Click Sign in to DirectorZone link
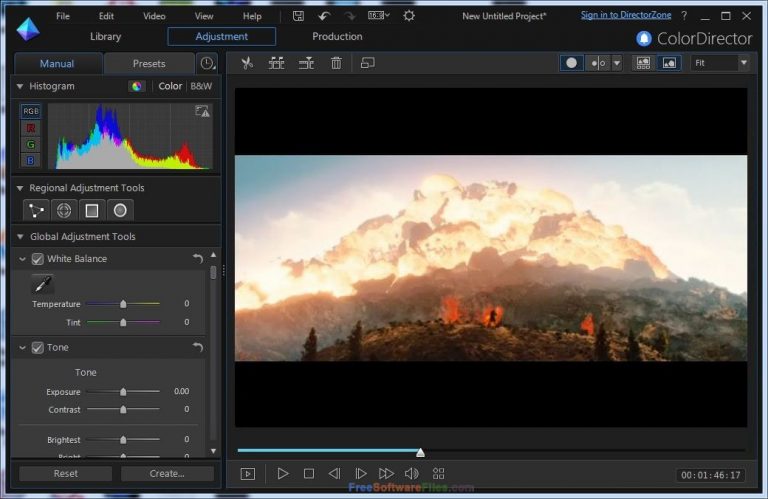The image size is (768, 499). pyautogui.click(x=626, y=15)
